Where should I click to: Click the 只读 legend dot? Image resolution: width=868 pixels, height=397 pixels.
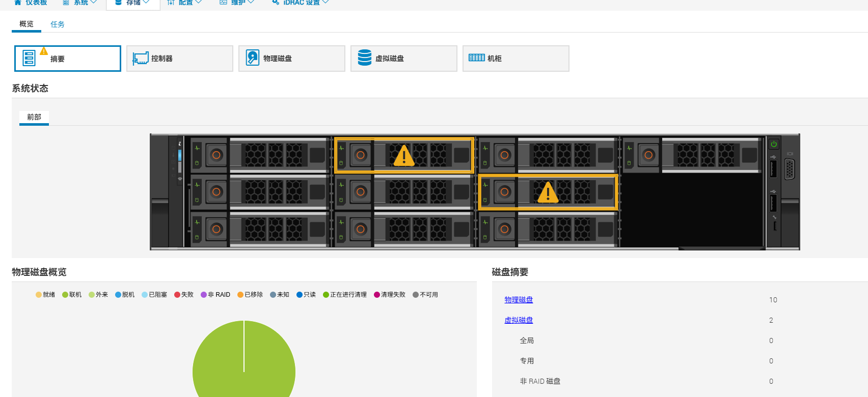[300, 295]
